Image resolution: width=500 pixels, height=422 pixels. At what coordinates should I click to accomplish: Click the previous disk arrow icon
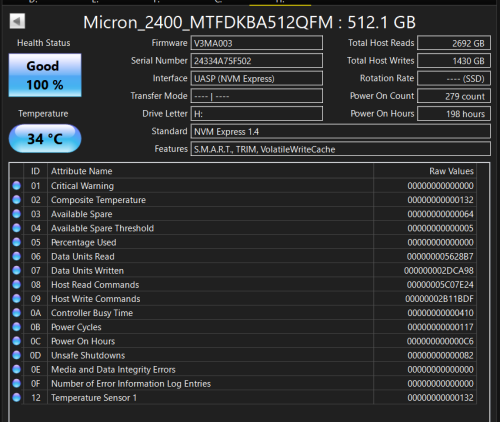(17, 21)
